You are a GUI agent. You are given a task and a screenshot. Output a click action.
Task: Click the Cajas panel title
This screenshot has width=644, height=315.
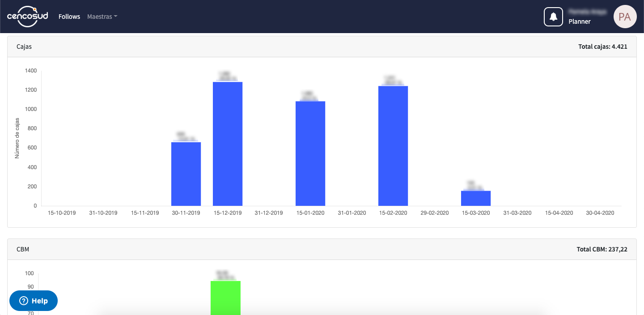[x=24, y=47]
